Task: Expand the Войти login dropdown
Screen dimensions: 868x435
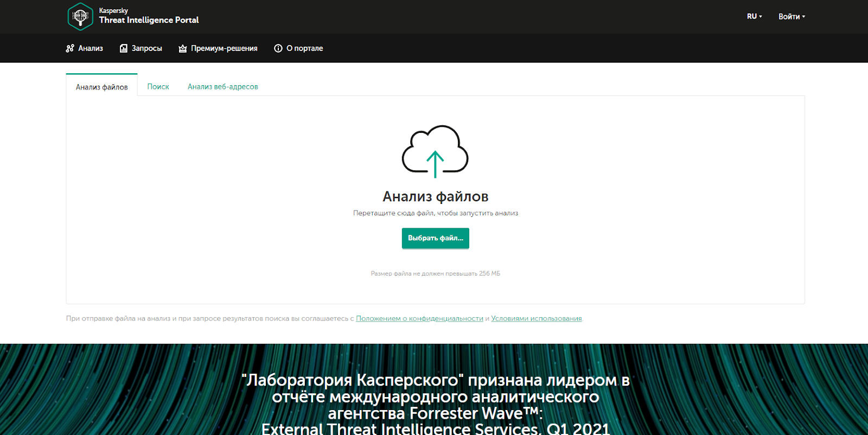Action: click(792, 17)
